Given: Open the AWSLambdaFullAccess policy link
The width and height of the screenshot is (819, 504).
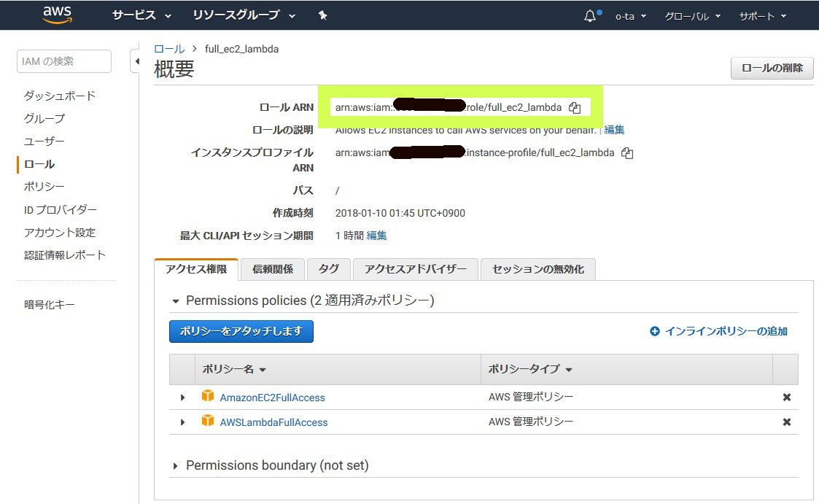Looking at the screenshot, I should tap(273, 422).
